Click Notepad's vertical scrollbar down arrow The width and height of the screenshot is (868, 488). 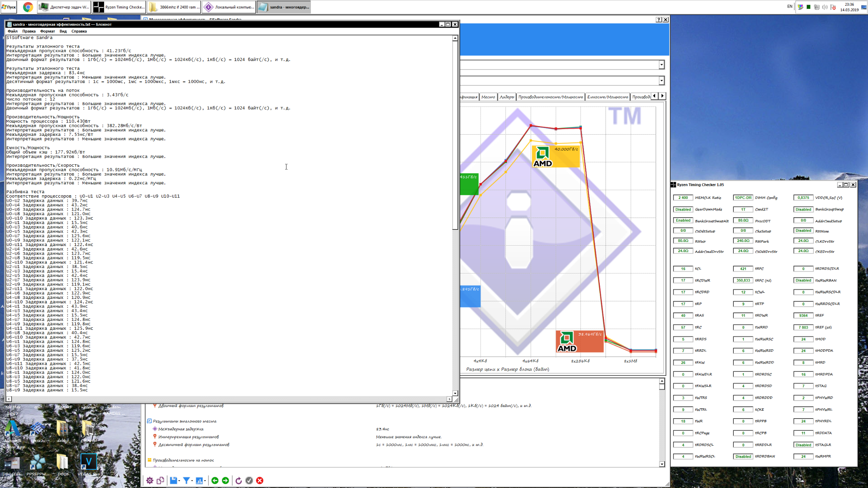point(455,393)
